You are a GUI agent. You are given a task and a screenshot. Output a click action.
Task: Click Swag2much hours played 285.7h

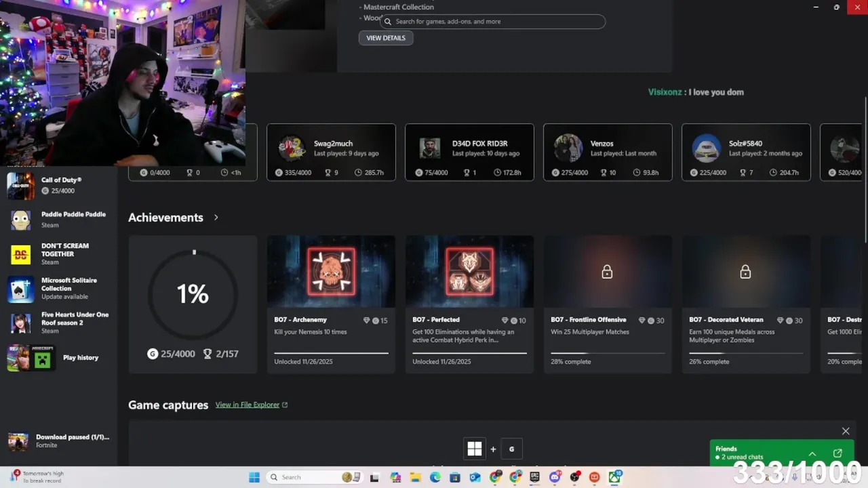coord(368,173)
